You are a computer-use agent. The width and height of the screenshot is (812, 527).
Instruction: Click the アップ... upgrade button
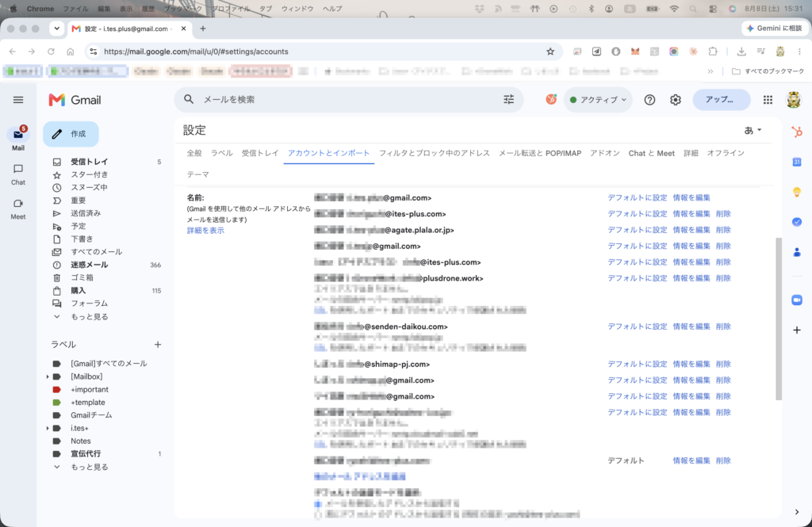(721, 100)
